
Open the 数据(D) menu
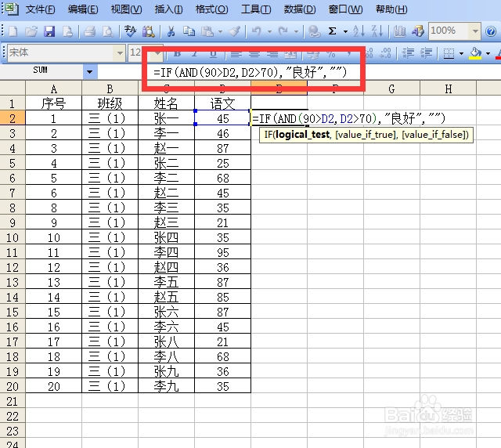[300, 9]
